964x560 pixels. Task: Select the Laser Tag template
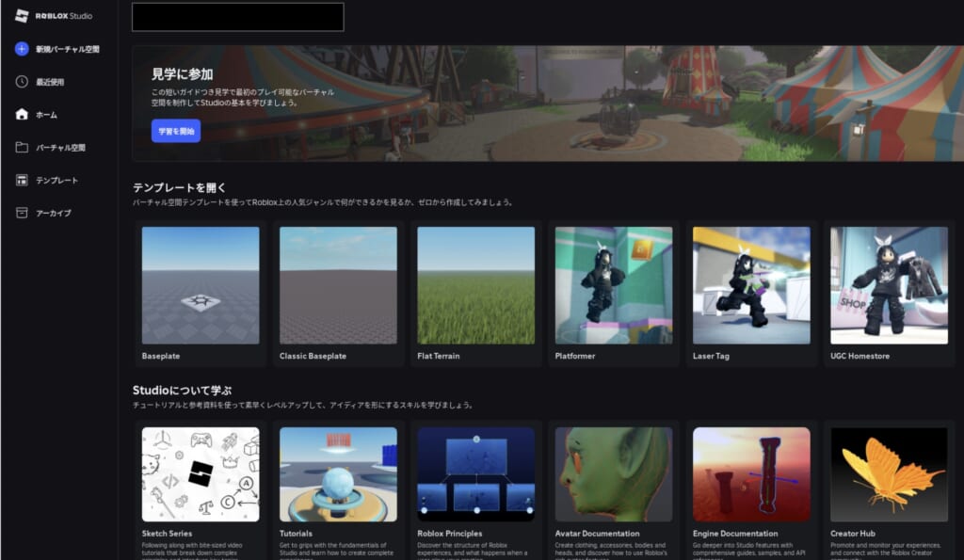click(x=750, y=285)
